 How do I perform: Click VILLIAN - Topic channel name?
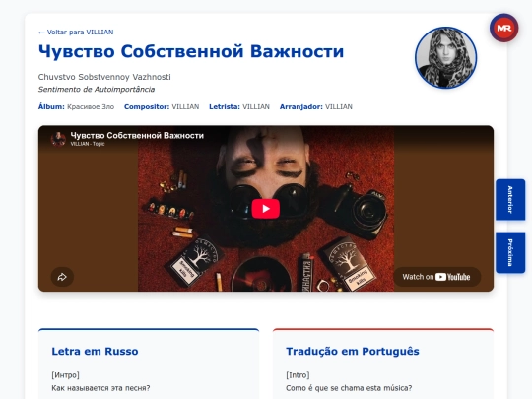tap(88, 144)
